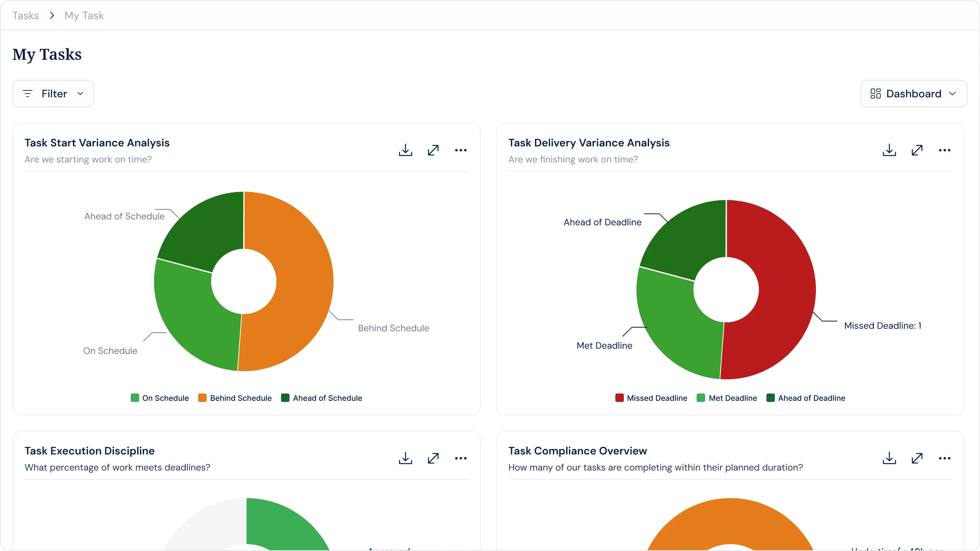The height and width of the screenshot is (551, 980).
Task: Click the 'On Schedule' label beside the donut
Action: pos(110,351)
